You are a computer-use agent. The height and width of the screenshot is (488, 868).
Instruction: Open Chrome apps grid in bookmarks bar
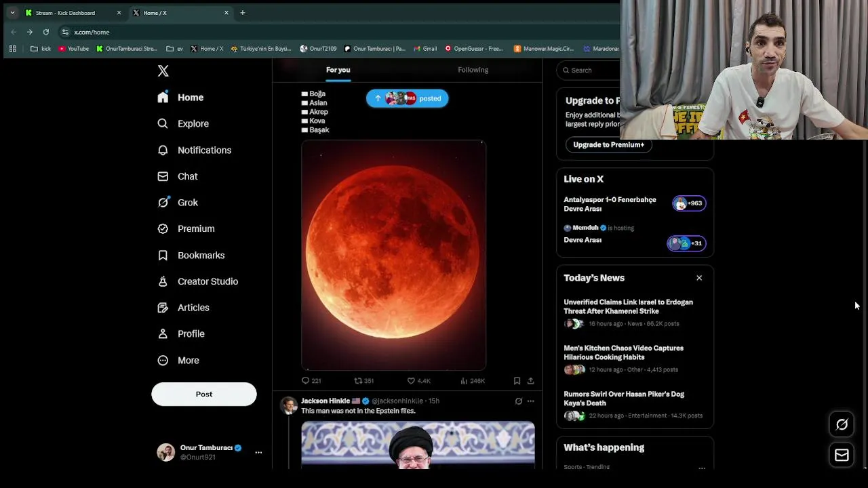[12, 49]
